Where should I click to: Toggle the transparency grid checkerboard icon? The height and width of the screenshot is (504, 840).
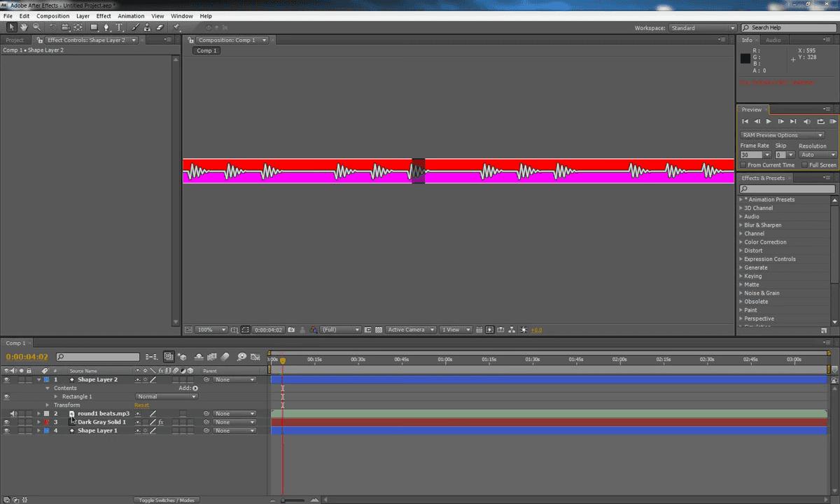point(379,330)
